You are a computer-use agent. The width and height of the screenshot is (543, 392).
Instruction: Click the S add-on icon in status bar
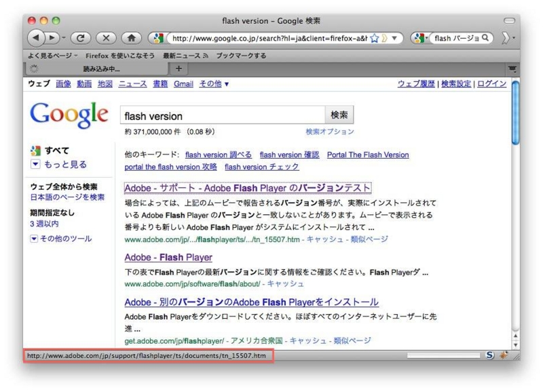(489, 355)
